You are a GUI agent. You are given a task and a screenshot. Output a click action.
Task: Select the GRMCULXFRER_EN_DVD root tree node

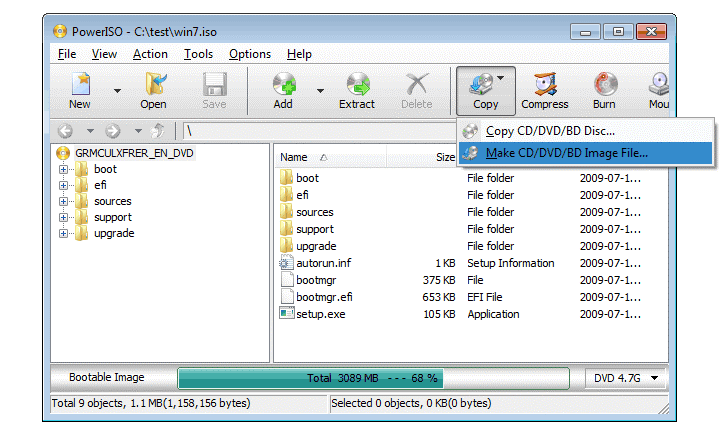pyautogui.click(x=134, y=153)
